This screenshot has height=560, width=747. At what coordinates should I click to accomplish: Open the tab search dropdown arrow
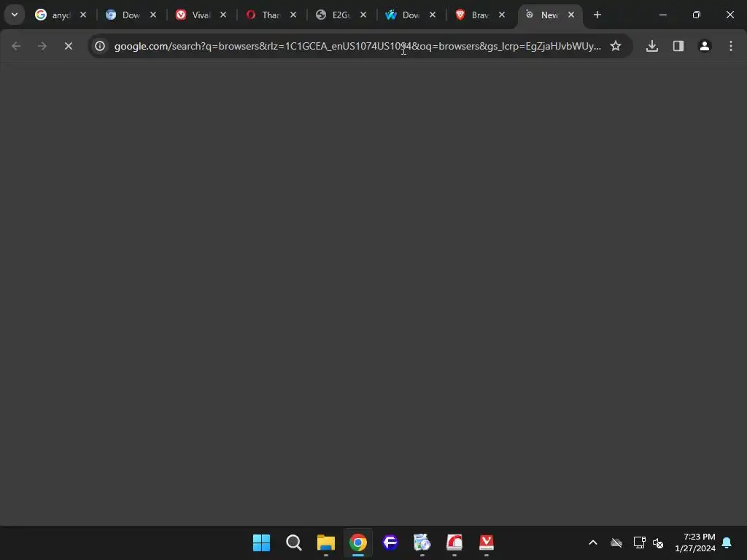15,15
